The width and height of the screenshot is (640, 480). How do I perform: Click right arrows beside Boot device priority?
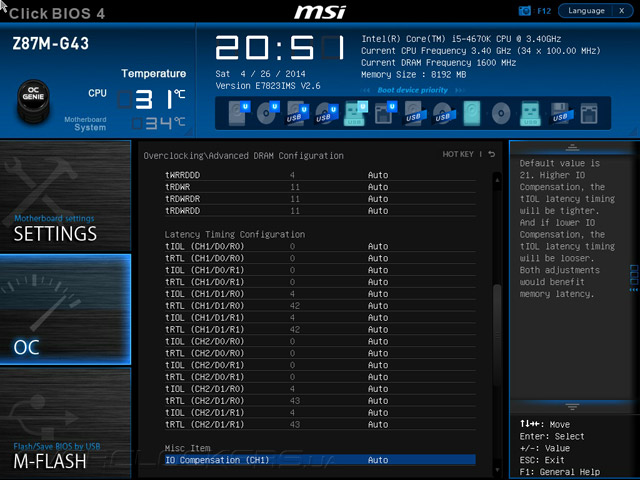[460, 90]
